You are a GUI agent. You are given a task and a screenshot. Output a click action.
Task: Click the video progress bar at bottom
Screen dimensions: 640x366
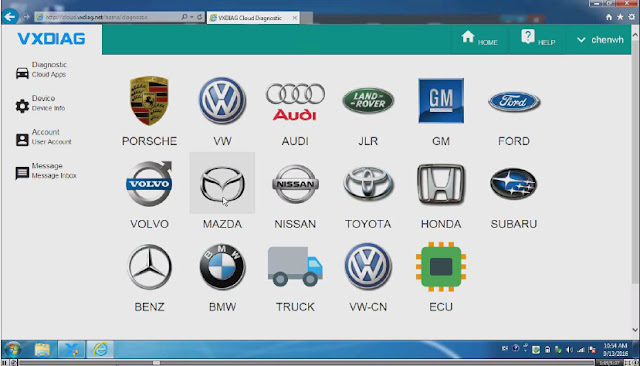[x=306, y=362]
